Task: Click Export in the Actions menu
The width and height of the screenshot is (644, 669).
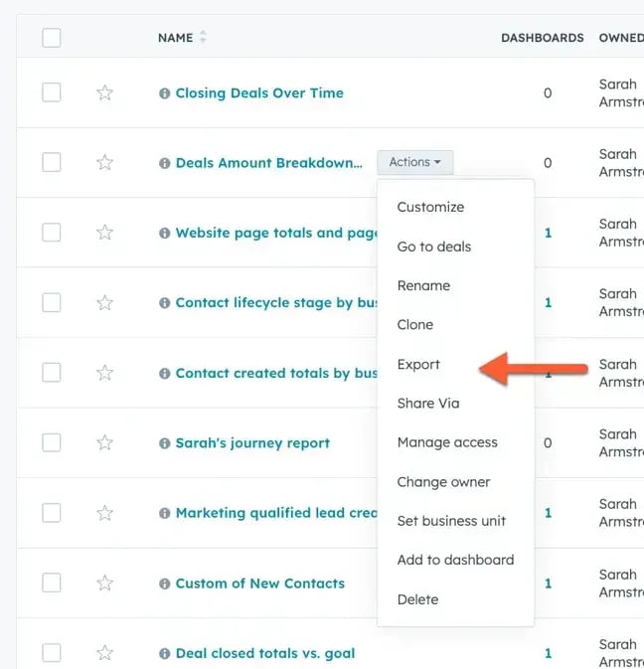Action: tap(418, 365)
